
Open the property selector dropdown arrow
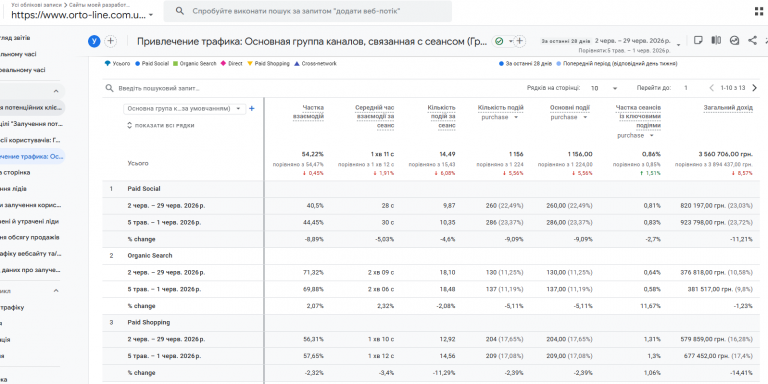pos(151,15)
